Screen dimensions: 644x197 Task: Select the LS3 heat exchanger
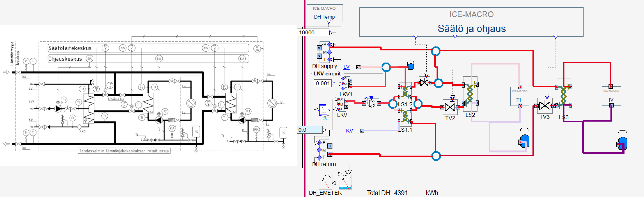tap(564, 96)
